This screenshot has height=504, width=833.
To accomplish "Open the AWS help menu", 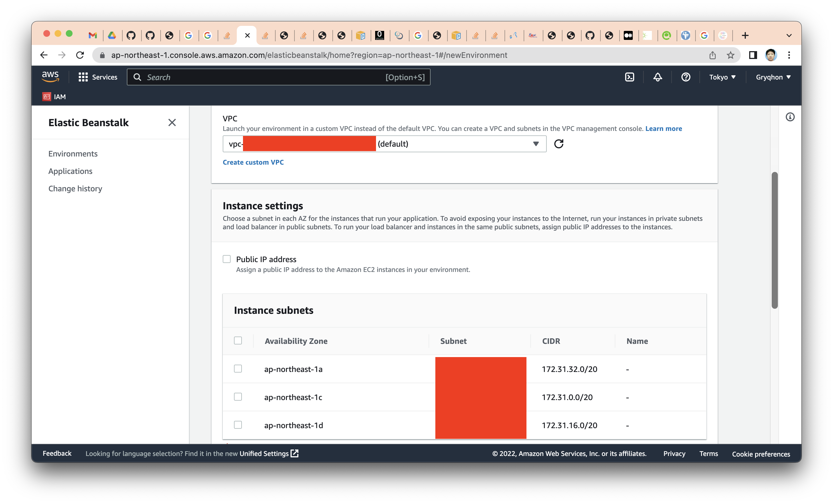I will click(686, 77).
